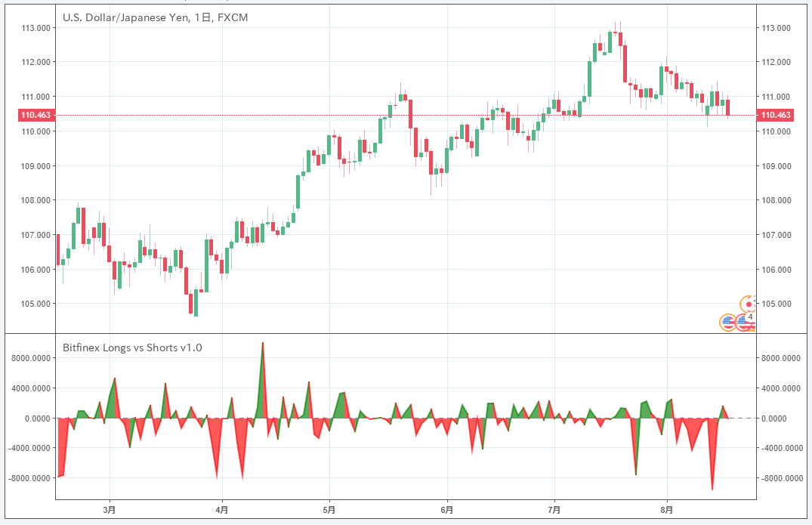
Task: Click 112.000 on the left price scale
Action: (x=36, y=62)
